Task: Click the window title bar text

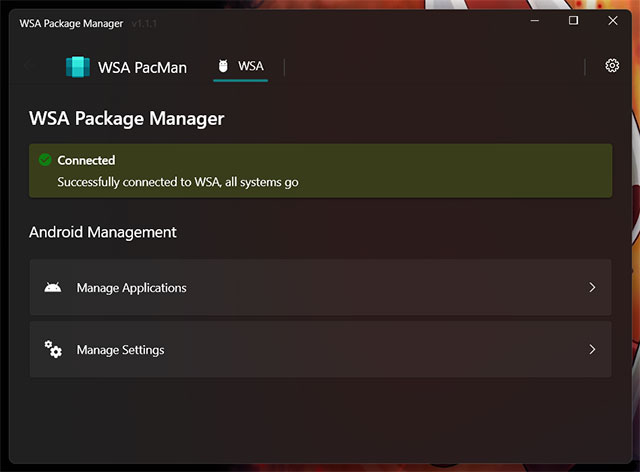Action: click(70, 22)
